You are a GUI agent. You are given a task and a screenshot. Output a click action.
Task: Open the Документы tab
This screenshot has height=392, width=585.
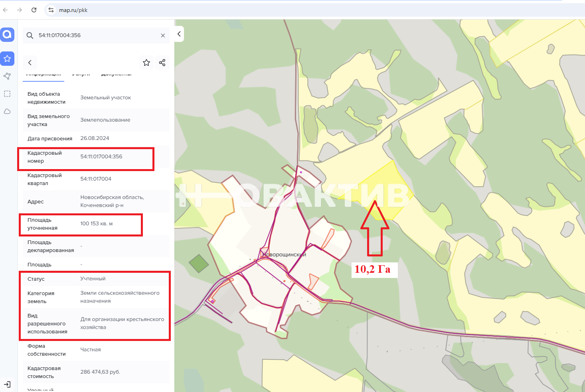click(116, 75)
